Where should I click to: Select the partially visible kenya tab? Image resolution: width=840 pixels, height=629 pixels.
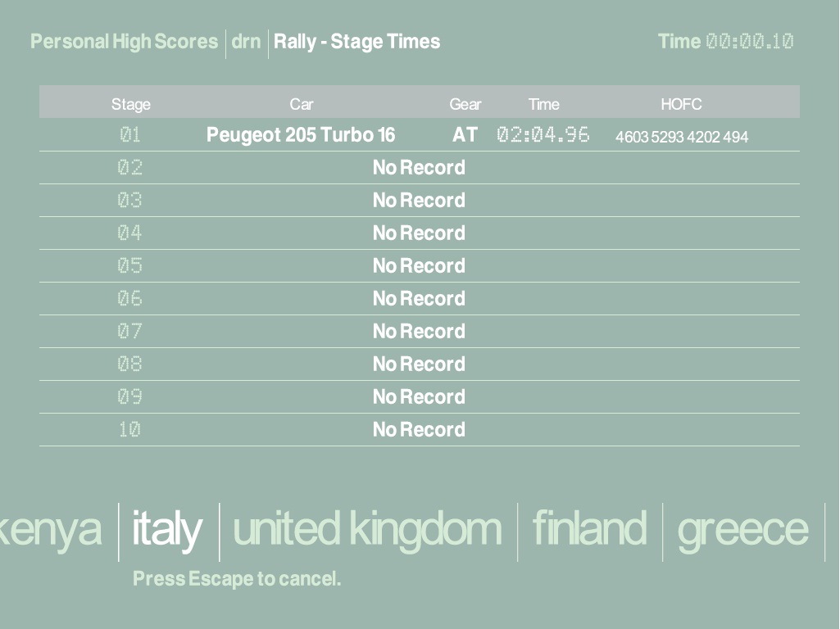51,529
